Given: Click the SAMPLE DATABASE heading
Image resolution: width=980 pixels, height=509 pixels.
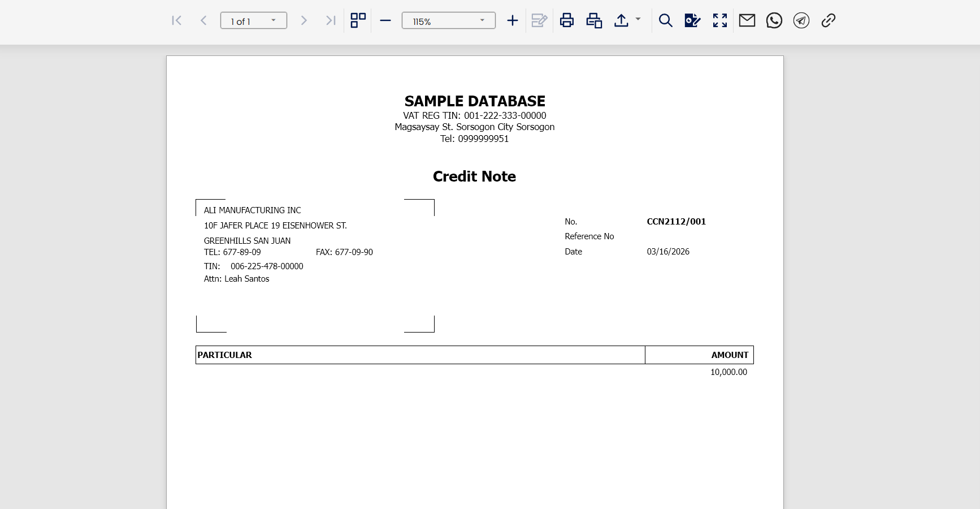Looking at the screenshot, I should (x=475, y=101).
